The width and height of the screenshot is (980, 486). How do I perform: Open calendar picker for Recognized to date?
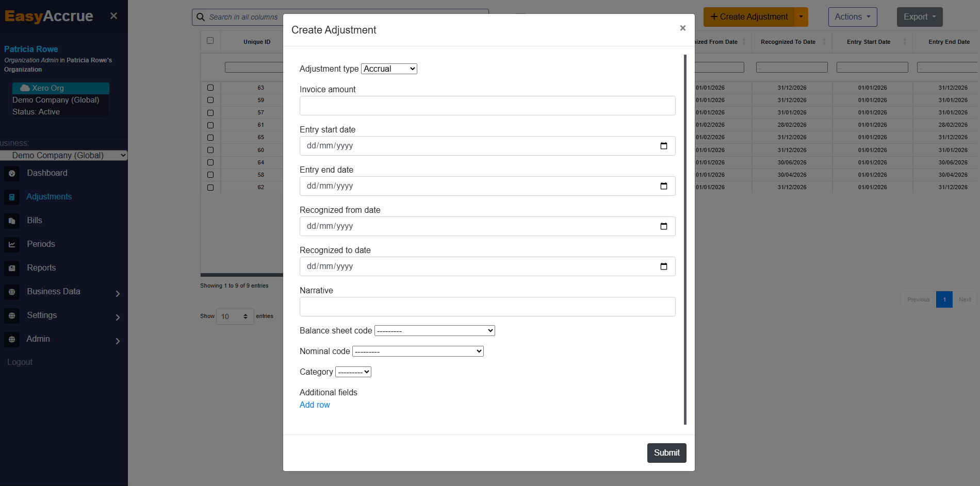pos(664,266)
